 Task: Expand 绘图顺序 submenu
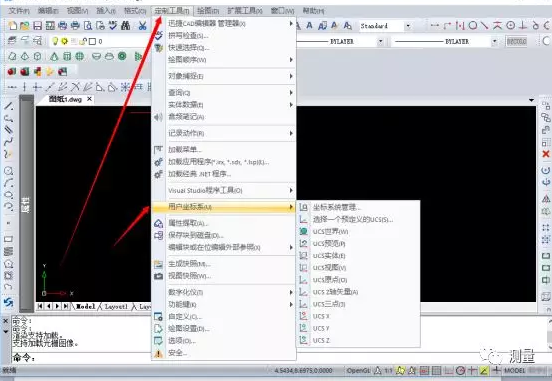[291, 60]
